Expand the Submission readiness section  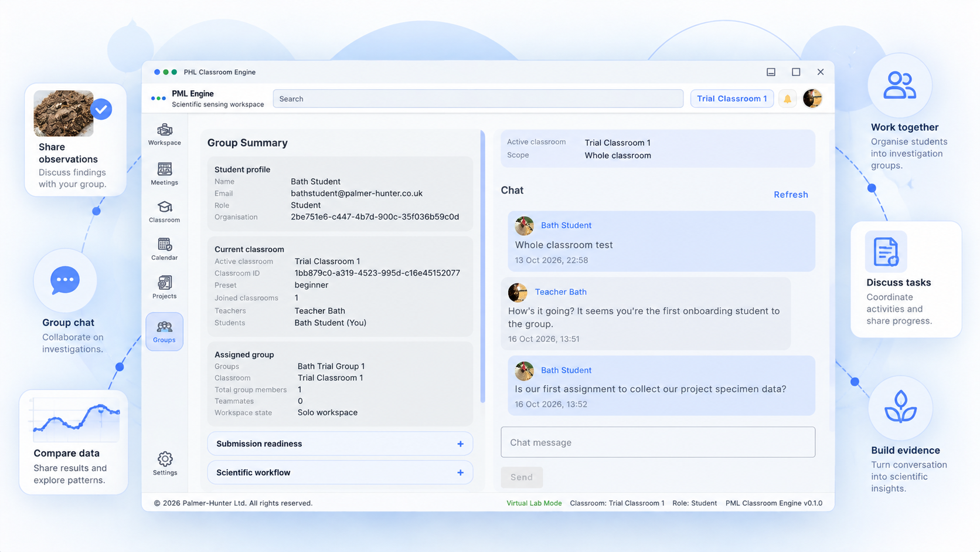(340, 443)
